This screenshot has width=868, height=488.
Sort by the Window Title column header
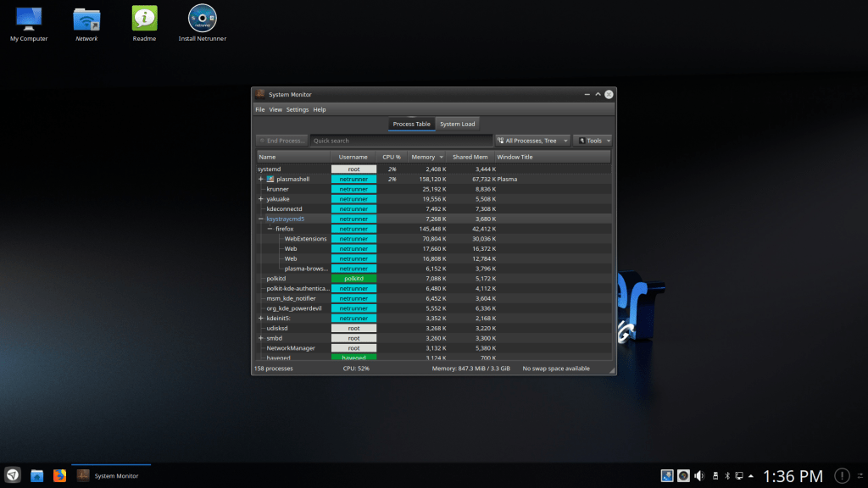click(553, 157)
